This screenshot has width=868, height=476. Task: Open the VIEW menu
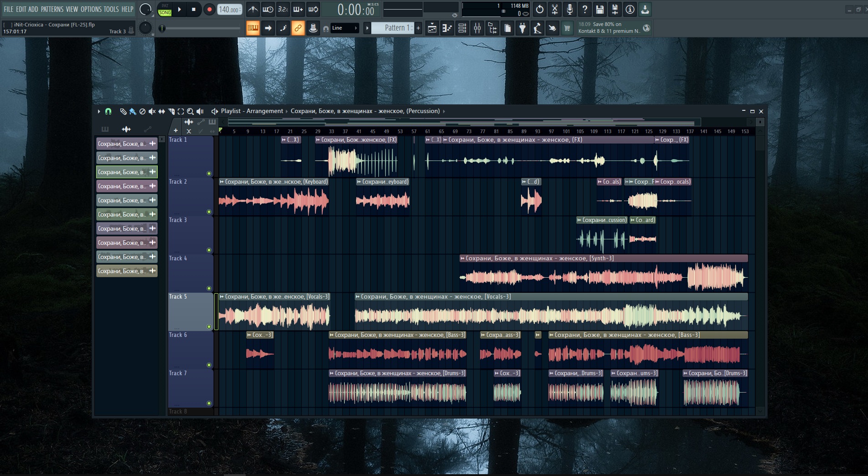(x=72, y=9)
